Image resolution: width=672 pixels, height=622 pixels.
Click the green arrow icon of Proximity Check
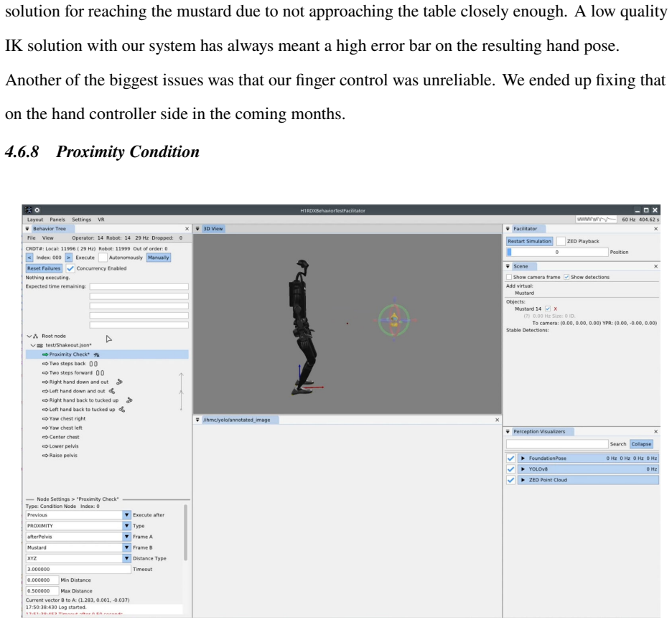tap(45, 354)
